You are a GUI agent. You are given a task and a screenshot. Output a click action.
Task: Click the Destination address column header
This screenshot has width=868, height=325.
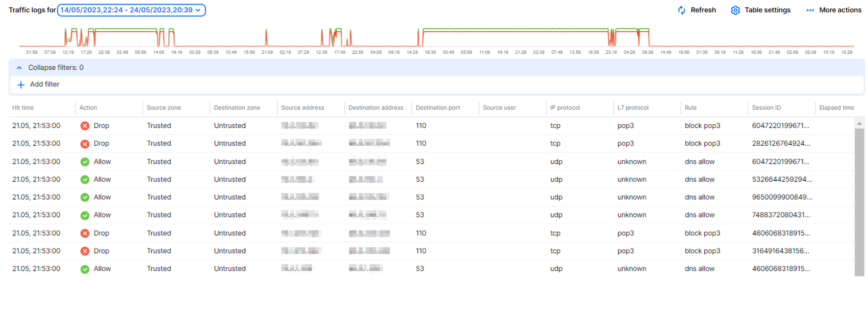376,108
